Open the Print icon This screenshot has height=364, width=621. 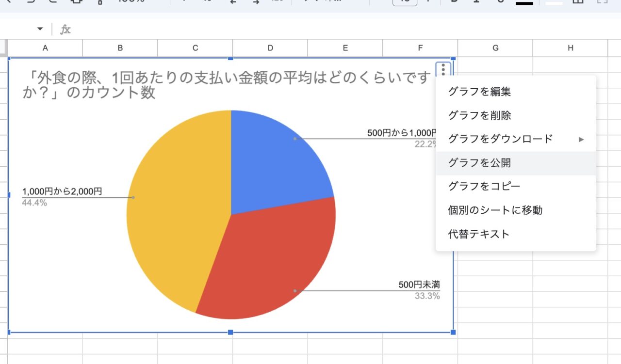point(77,2)
